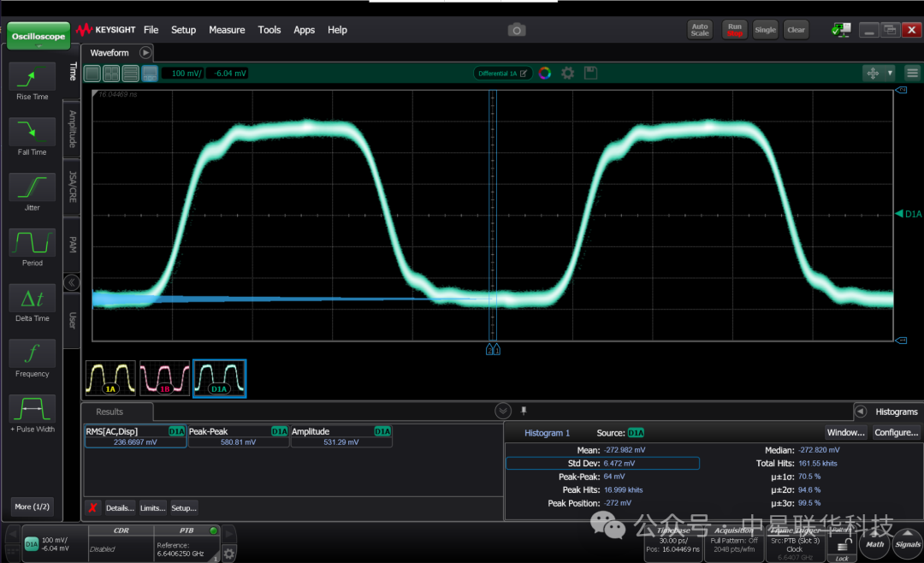Expand the Histograms panel arrow
This screenshot has width=924, height=563.
pos(861,412)
